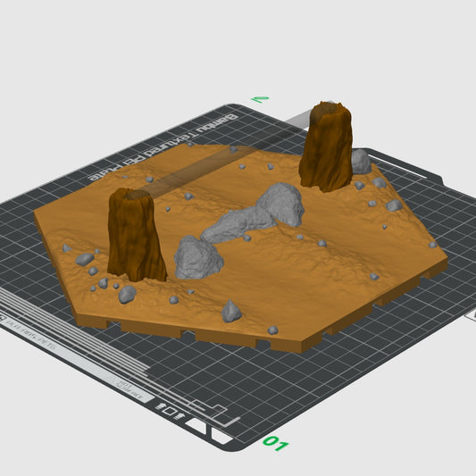
Task: Click the largest gray boulder at center
Action: pos(280,204)
